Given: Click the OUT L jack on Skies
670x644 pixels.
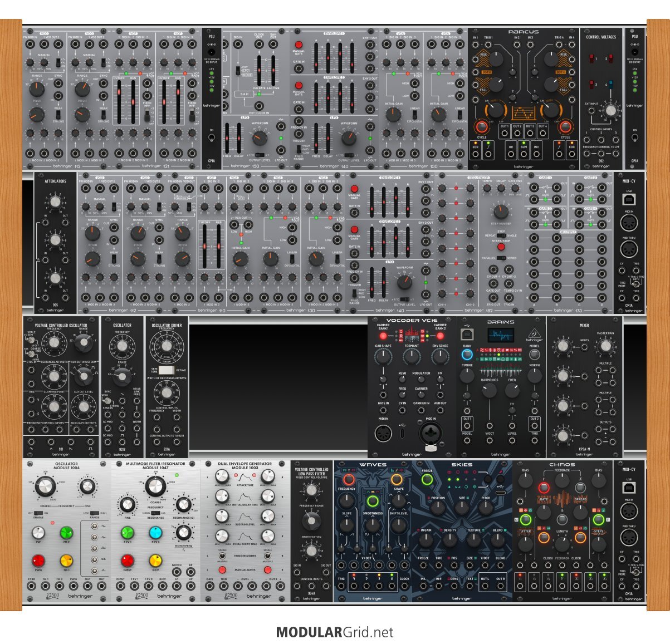Looking at the screenshot, I should pyautogui.click(x=485, y=586).
